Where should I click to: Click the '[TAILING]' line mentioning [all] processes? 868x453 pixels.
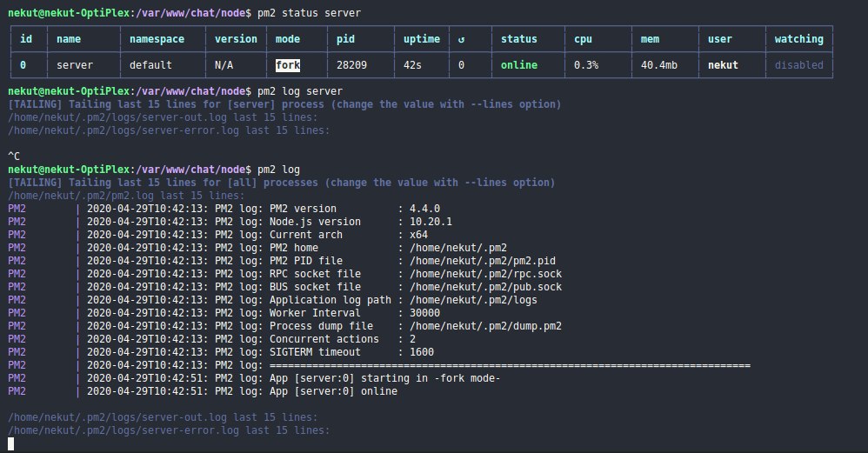click(x=281, y=183)
